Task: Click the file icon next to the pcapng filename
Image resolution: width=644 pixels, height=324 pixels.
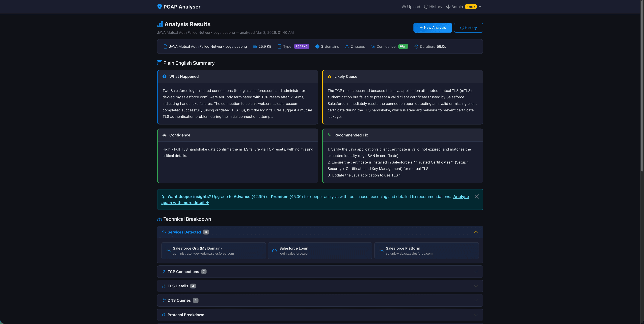Action: (x=165, y=46)
